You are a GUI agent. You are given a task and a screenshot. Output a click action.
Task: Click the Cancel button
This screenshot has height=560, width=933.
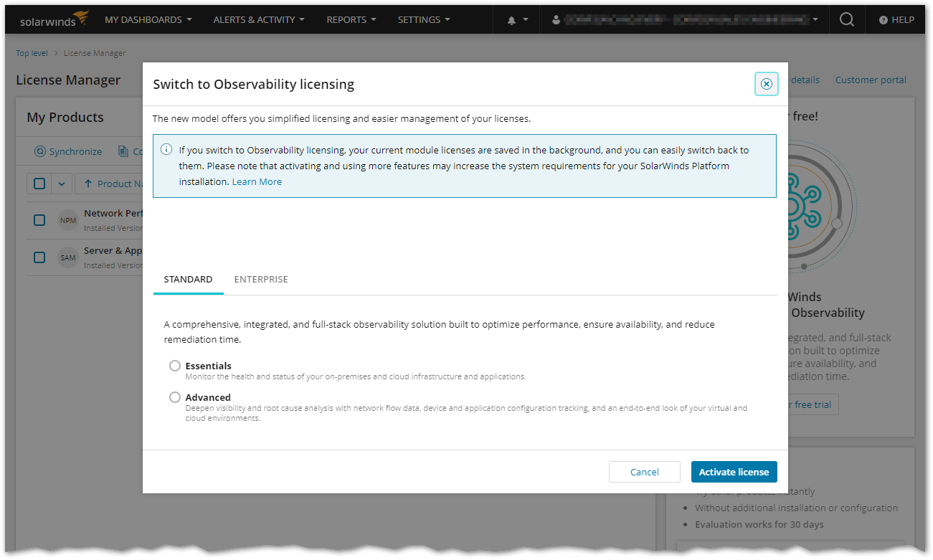[645, 472]
